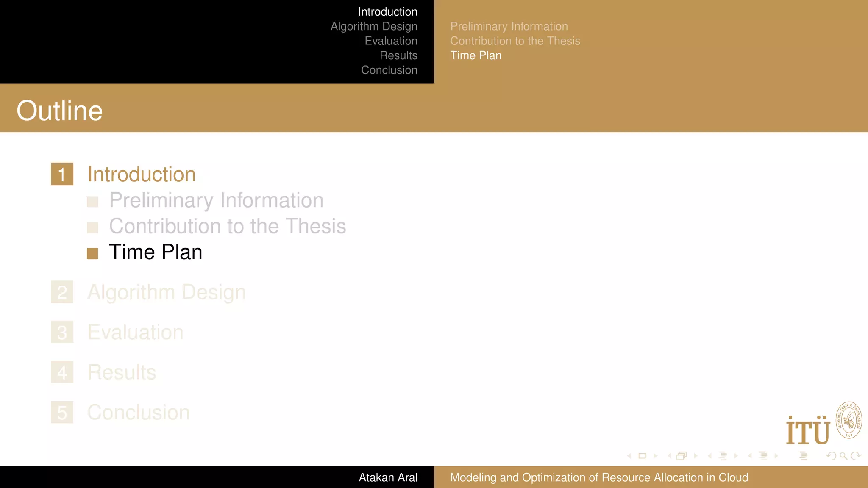Jump to next subsection arrow
Viewport: 868px width, 488px height.
736,456
